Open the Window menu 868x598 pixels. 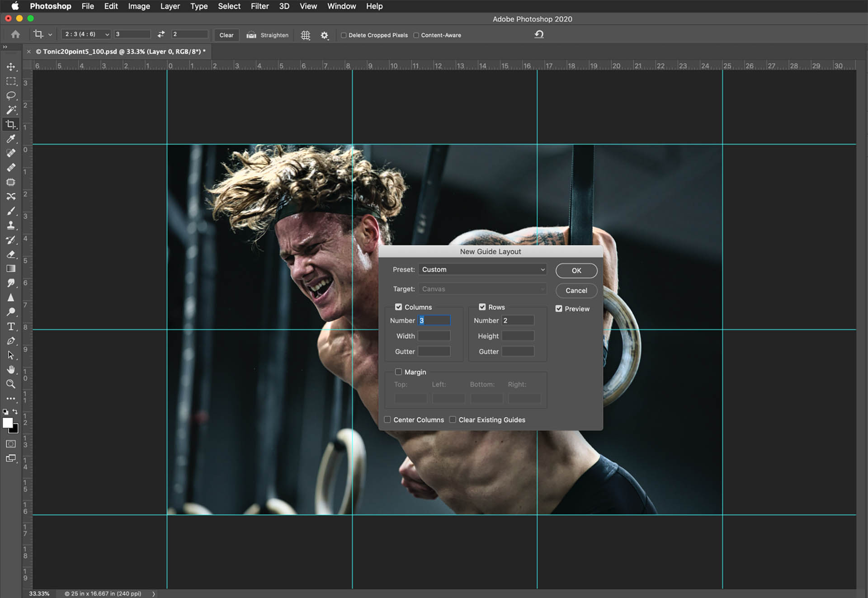(x=341, y=6)
